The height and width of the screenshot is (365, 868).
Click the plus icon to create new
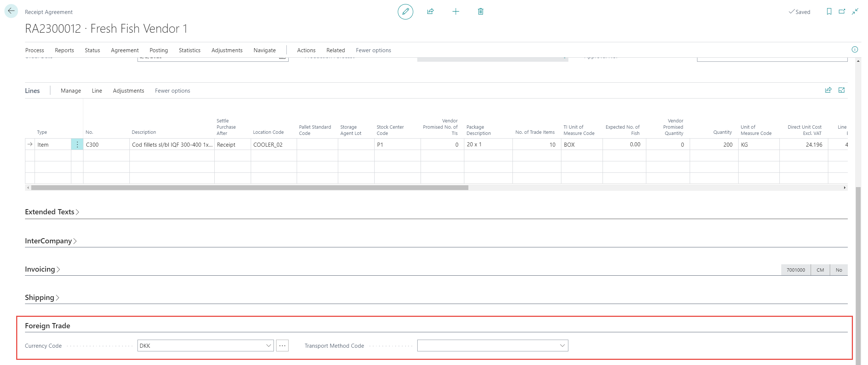coord(456,12)
